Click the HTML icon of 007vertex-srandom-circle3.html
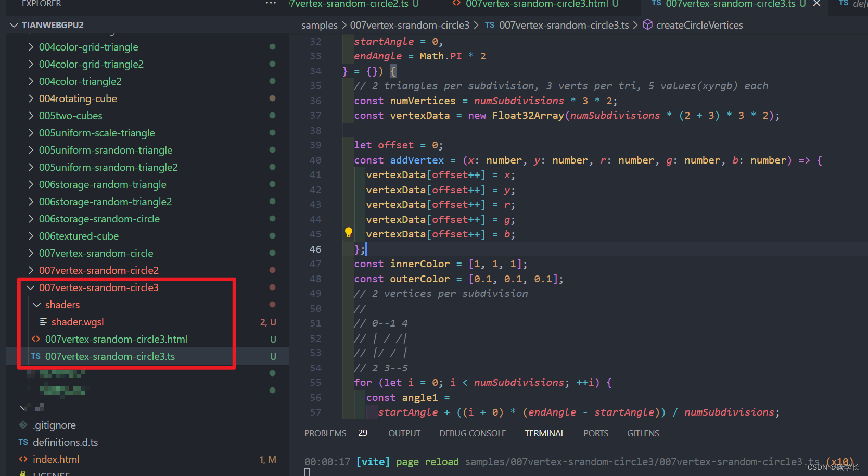Viewport: 868px width, 476px height. point(35,339)
